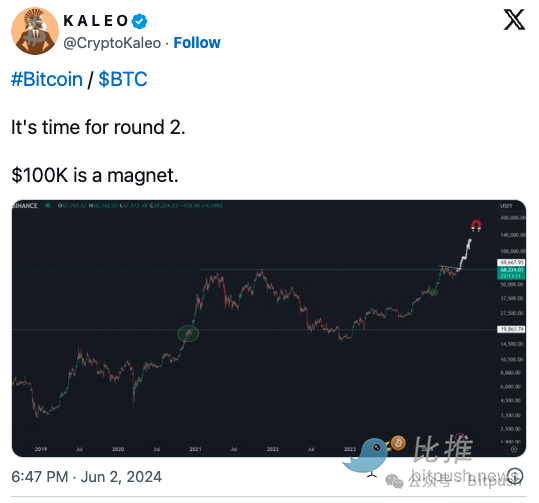The image size is (539, 503).
Task: Click the blue bird watermark logo
Action: [366, 457]
